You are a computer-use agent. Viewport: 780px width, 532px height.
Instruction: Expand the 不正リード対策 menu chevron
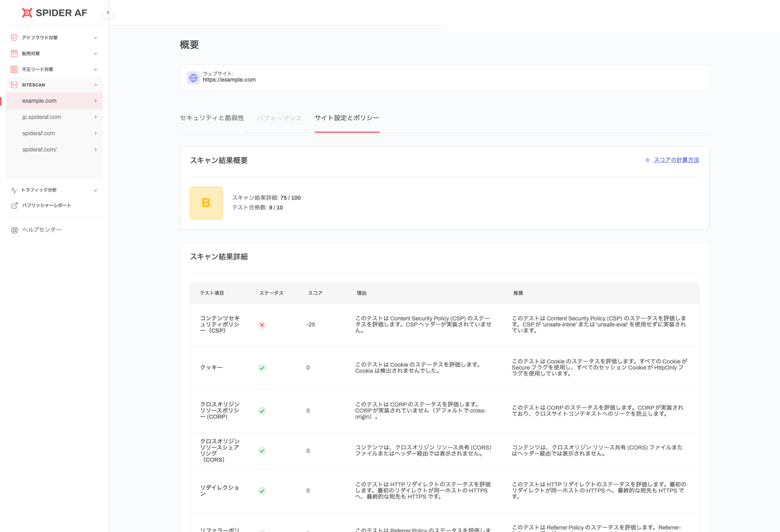(95, 69)
